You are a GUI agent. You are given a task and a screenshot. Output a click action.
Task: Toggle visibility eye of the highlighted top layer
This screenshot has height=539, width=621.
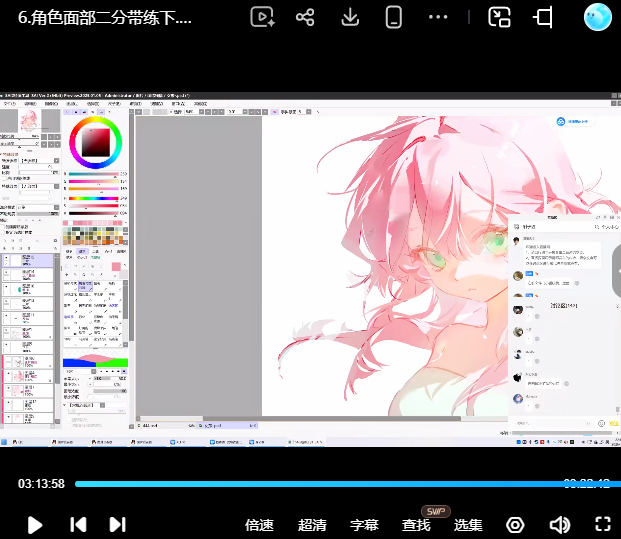[6, 257]
